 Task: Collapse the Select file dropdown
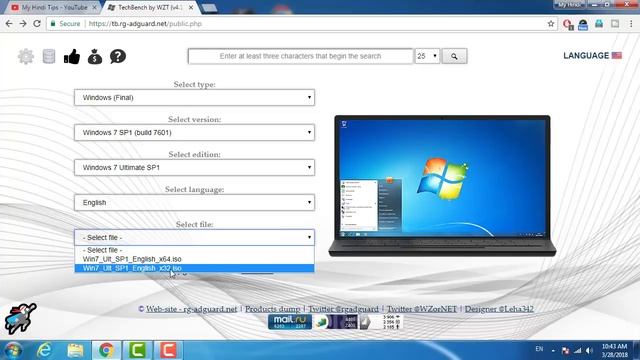click(x=194, y=238)
